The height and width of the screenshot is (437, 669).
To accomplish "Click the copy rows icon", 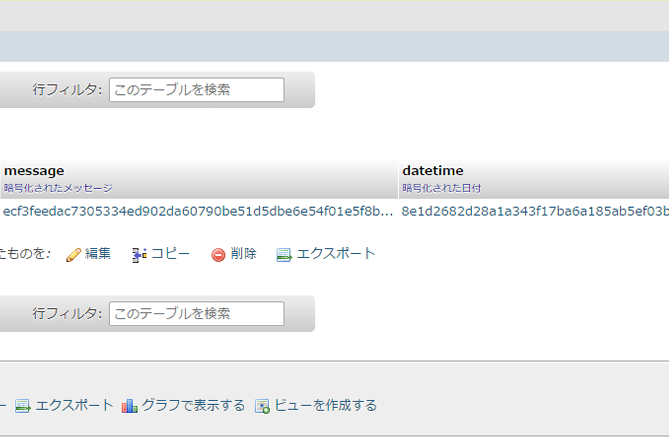I will tap(139, 255).
